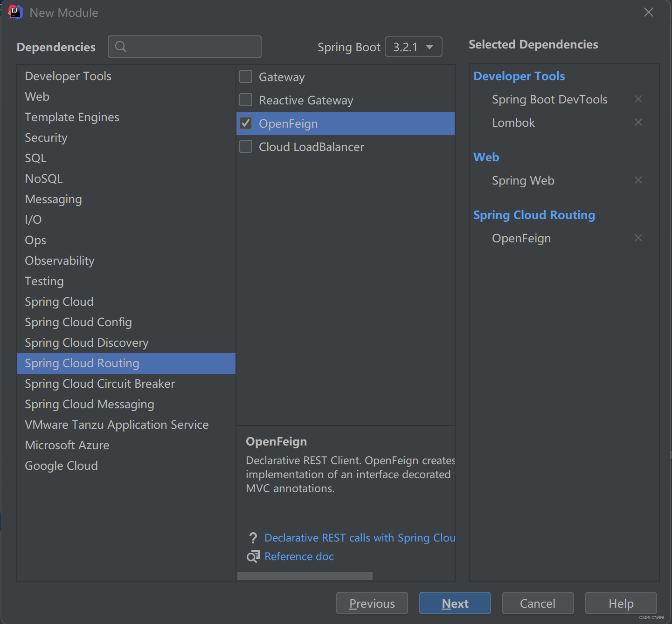Click the dependencies search field
The height and width of the screenshot is (624, 672).
pyautogui.click(x=185, y=47)
